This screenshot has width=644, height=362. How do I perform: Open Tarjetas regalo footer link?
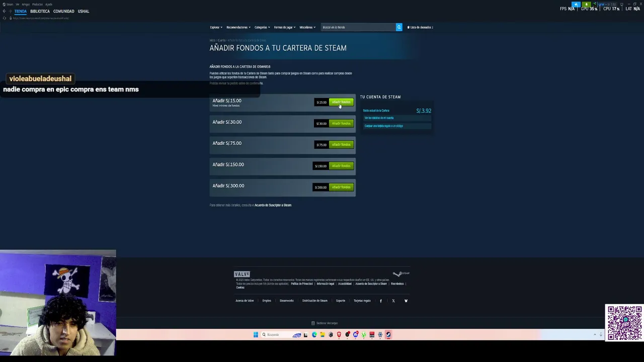[x=362, y=301]
